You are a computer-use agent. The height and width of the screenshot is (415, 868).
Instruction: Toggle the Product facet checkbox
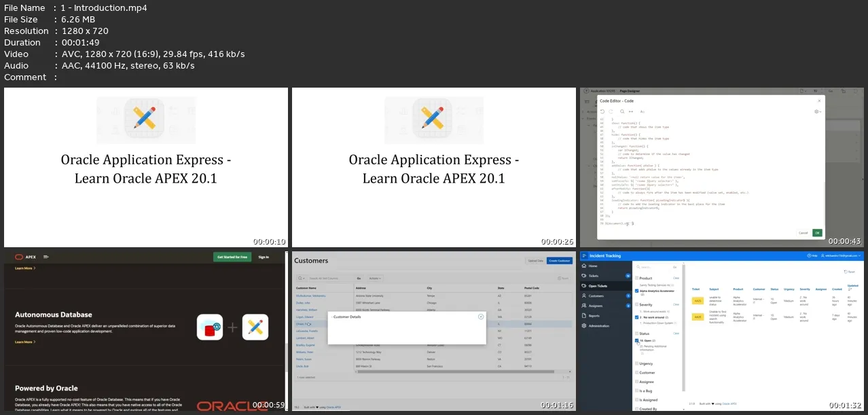pos(636,278)
